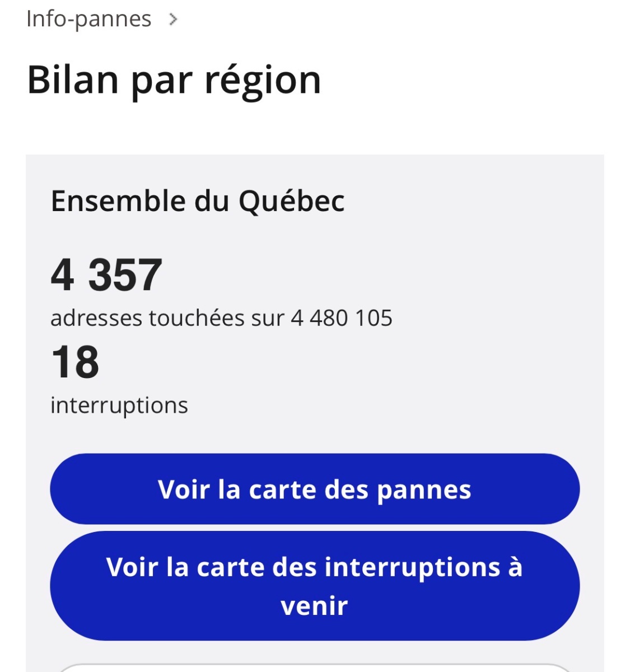630x672 pixels.
Task: Click the "Bilan par région" page title
Action: (x=174, y=80)
